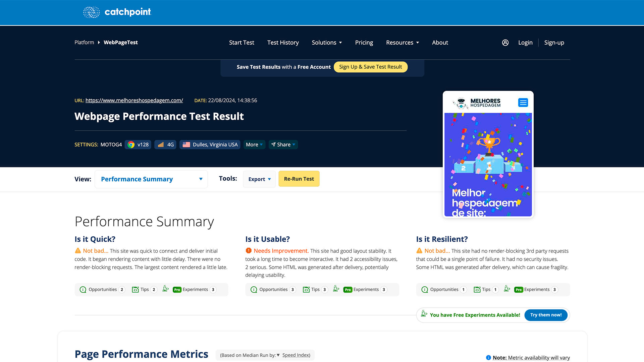Click Sign Up & Save Test Result button
Screen dimensions: 644x362
pos(371,67)
